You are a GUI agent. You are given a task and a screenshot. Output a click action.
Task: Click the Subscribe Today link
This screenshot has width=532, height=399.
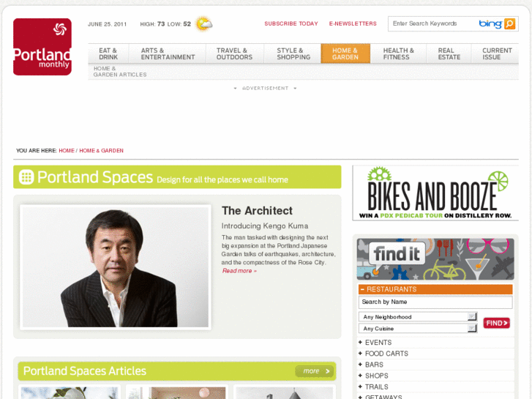(x=291, y=23)
